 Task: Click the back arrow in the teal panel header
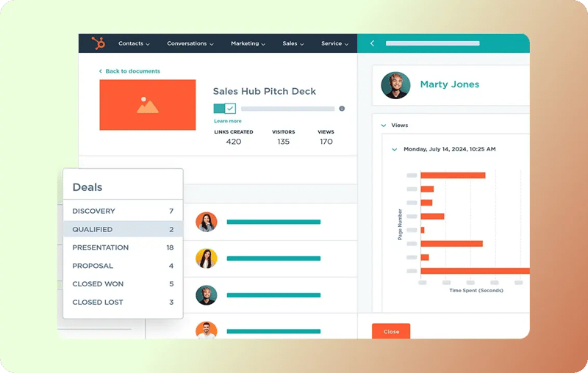tap(373, 43)
